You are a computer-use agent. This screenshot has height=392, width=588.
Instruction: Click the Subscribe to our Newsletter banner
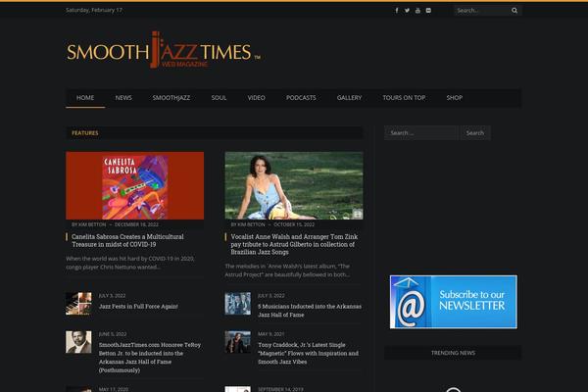click(x=454, y=302)
